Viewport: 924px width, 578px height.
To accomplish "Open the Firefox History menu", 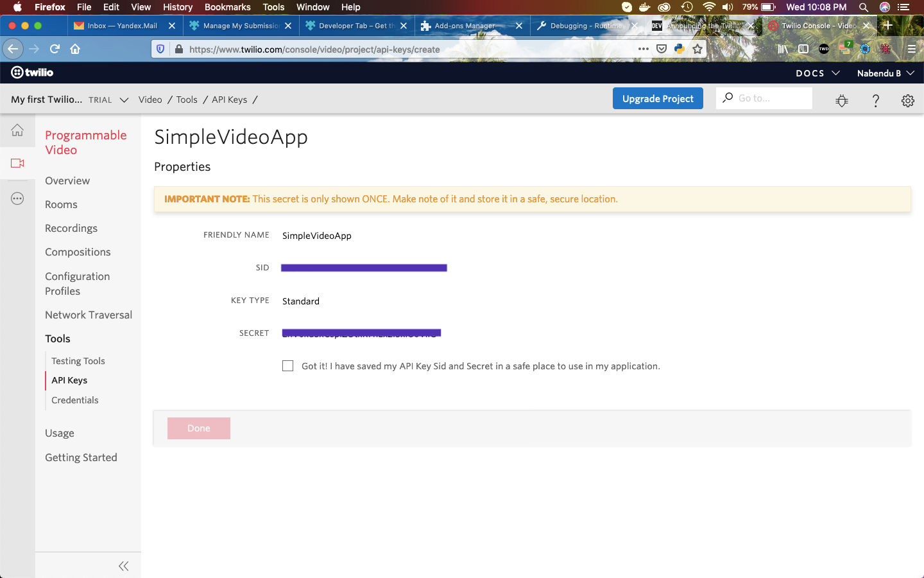I will pos(178,7).
